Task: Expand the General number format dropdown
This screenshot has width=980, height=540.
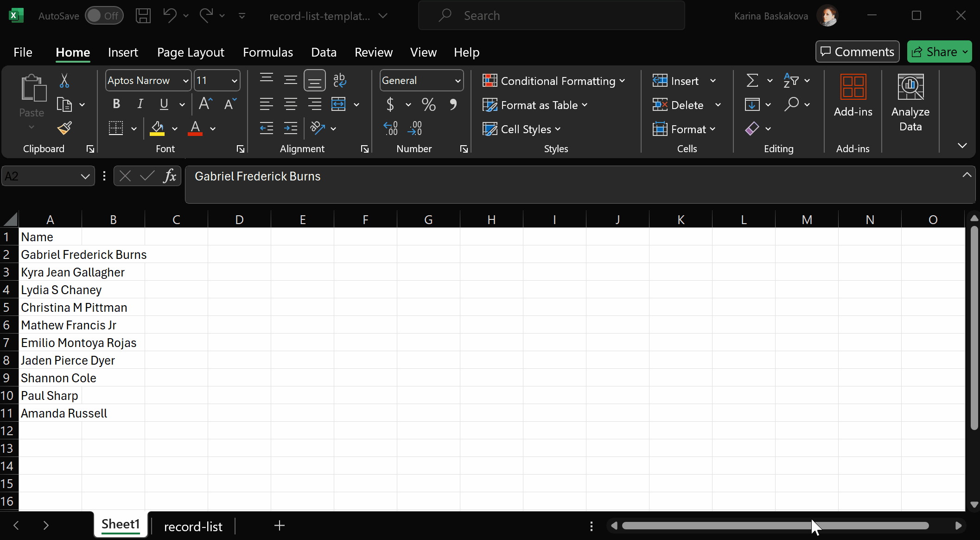Action: [458, 81]
